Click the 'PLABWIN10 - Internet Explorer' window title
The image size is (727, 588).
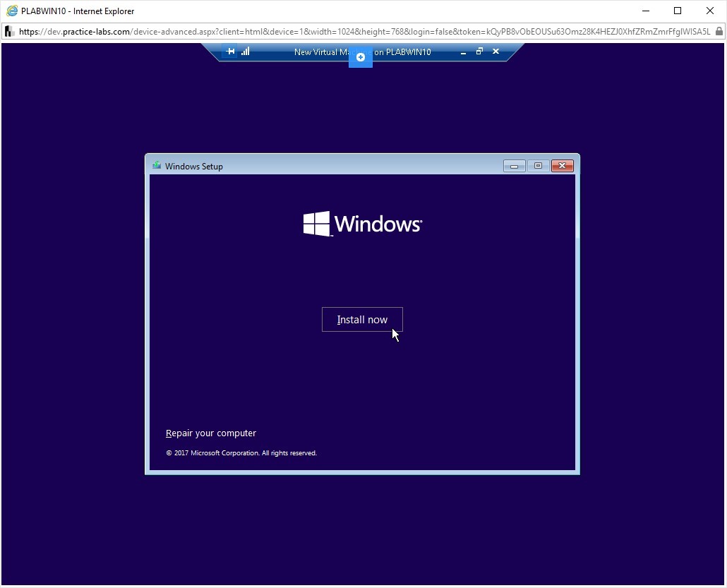click(78, 11)
